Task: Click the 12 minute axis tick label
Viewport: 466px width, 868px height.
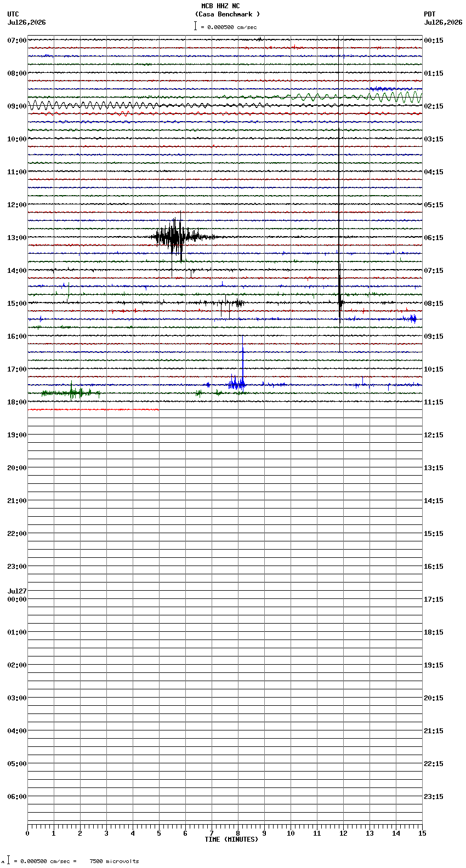Action: (343, 833)
